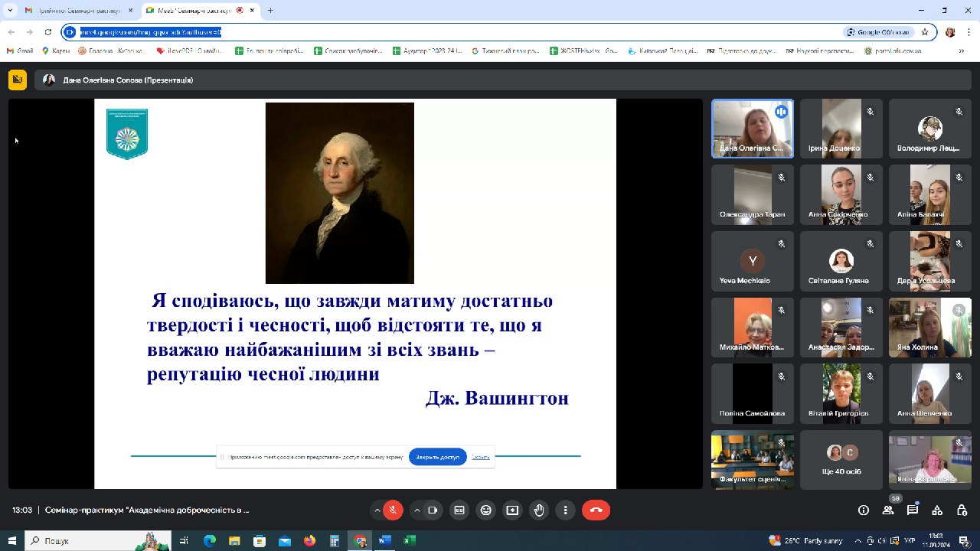Open the three-dot more options menu
This screenshot has width=980, height=551.
(566, 510)
